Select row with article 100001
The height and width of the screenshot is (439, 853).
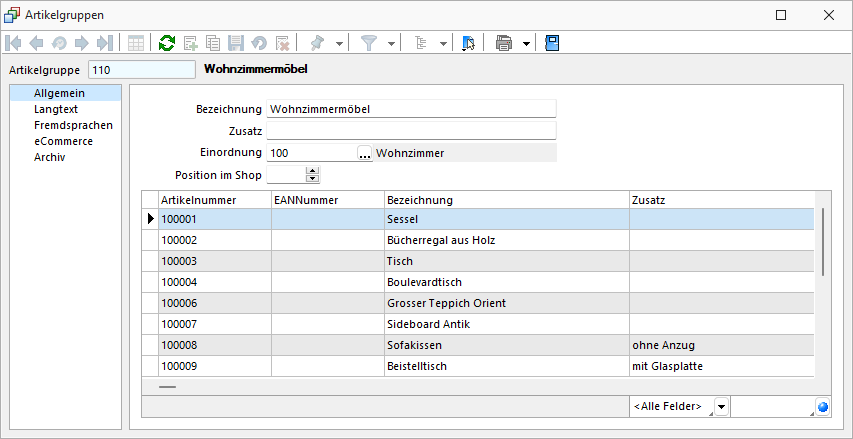point(478,219)
